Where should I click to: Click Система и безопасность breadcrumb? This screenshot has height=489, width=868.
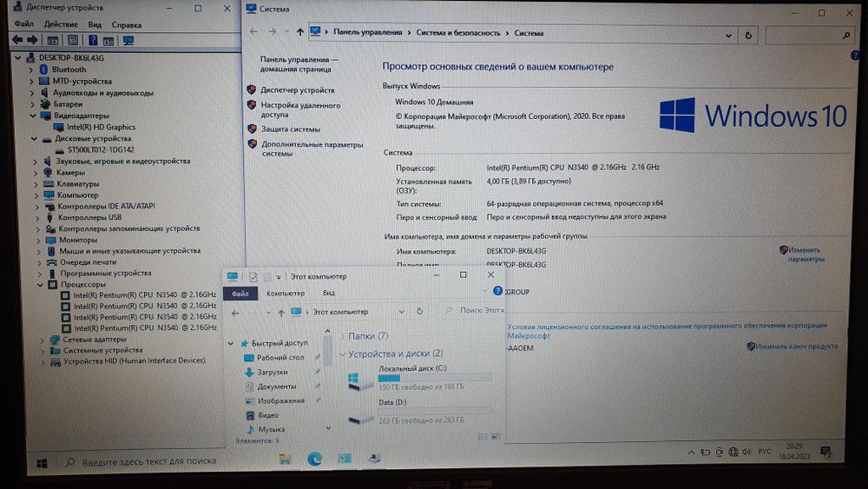457,33
